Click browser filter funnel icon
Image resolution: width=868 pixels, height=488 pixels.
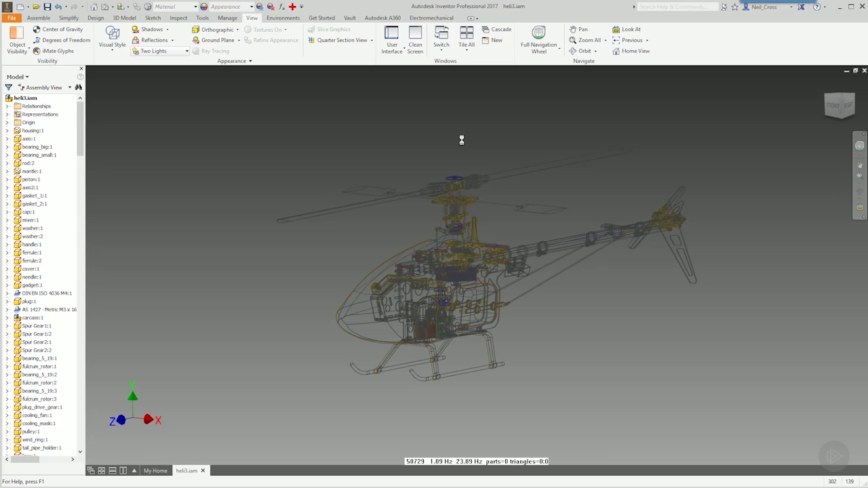tap(8, 87)
